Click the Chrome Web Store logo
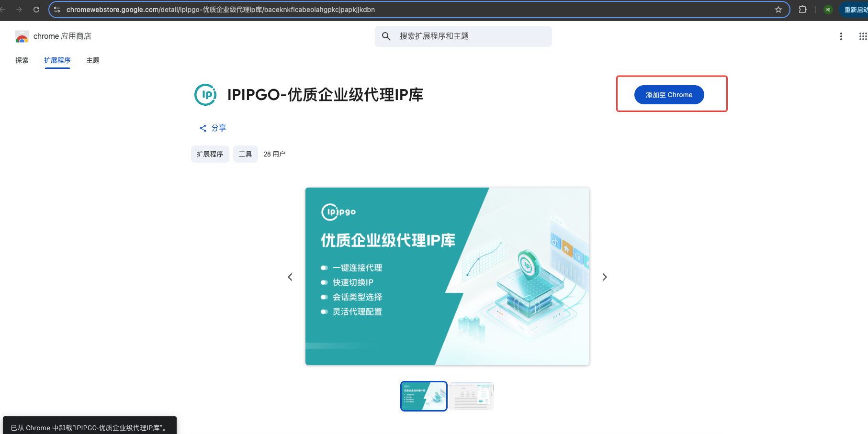This screenshot has height=434, width=868. [22, 36]
